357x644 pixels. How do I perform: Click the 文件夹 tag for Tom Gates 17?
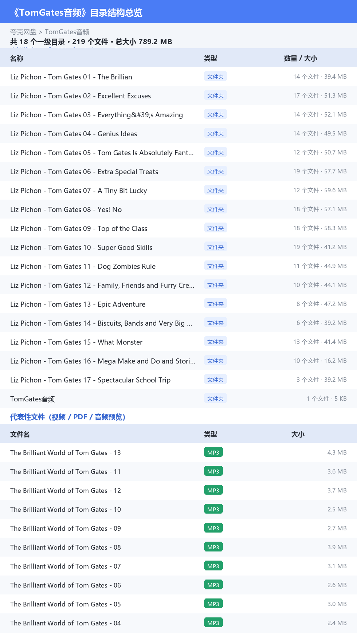pos(216,380)
